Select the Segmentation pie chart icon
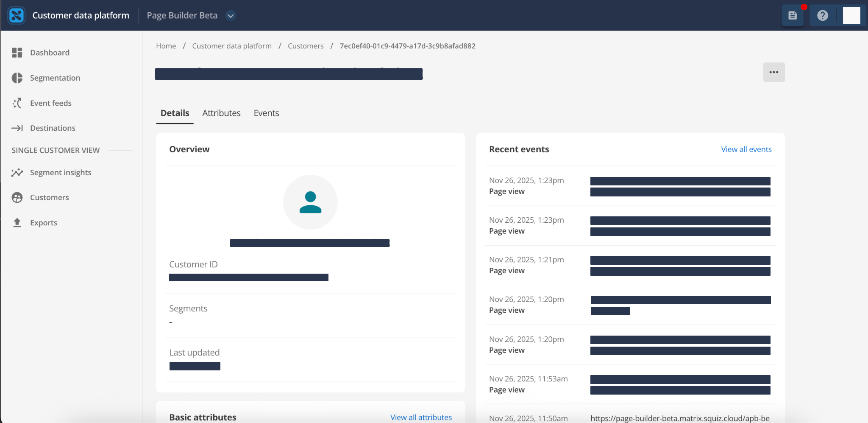The height and width of the screenshot is (423, 868). point(17,78)
